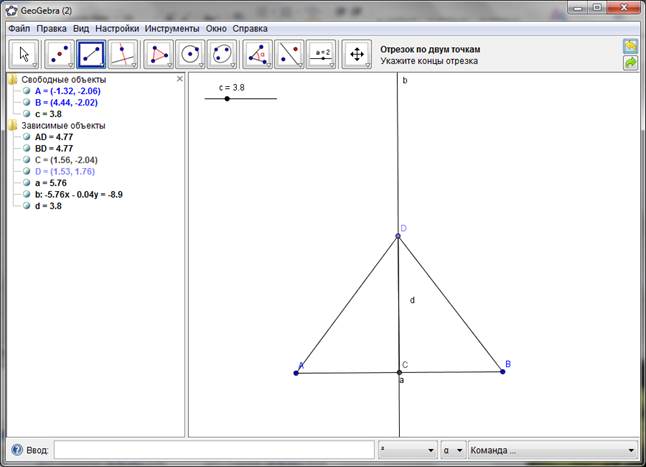Screen dimensions: 646x467
Task: Select the a = 5.76 entry
Action: tap(51, 183)
